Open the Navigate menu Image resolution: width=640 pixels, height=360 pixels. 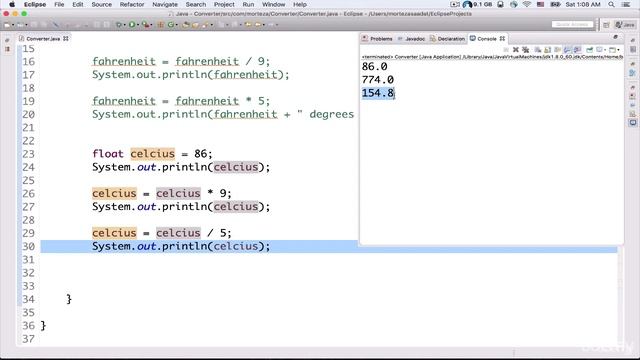(165, 4)
